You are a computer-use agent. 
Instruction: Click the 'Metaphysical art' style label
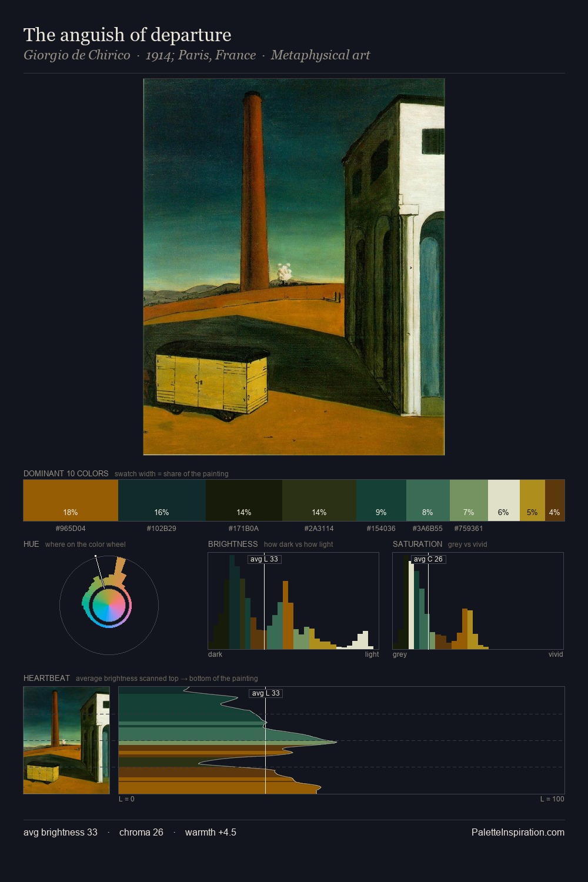click(320, 55)
